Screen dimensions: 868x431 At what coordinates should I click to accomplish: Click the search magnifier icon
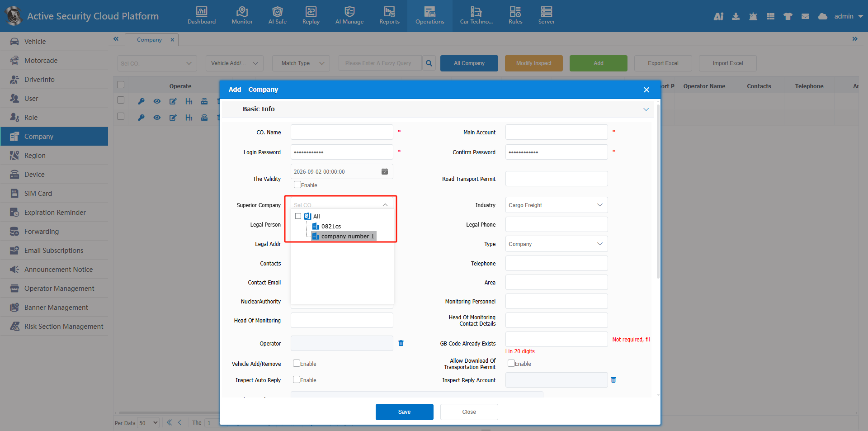[x=429, y=63]
